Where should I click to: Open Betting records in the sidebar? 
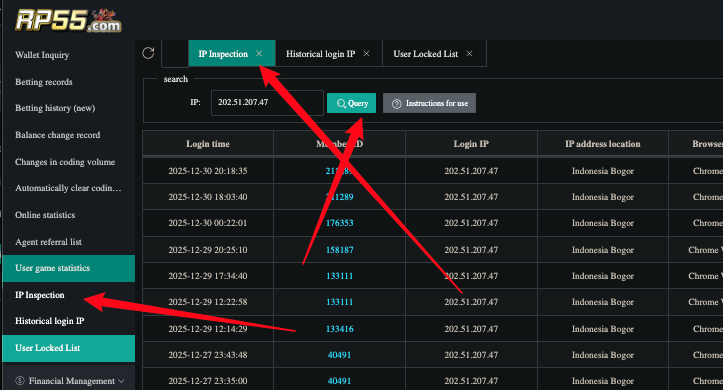click(x=44, y=82)
